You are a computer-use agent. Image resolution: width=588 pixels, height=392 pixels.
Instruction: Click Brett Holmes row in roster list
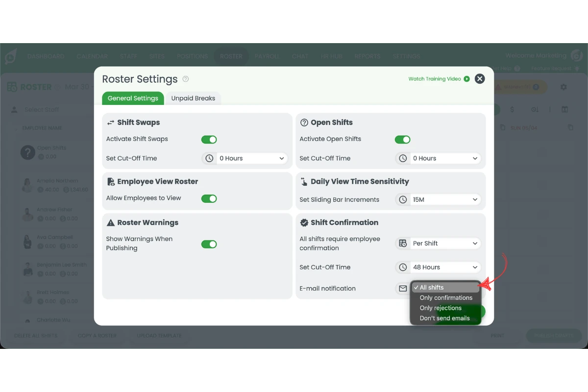[x=56, y=296]
